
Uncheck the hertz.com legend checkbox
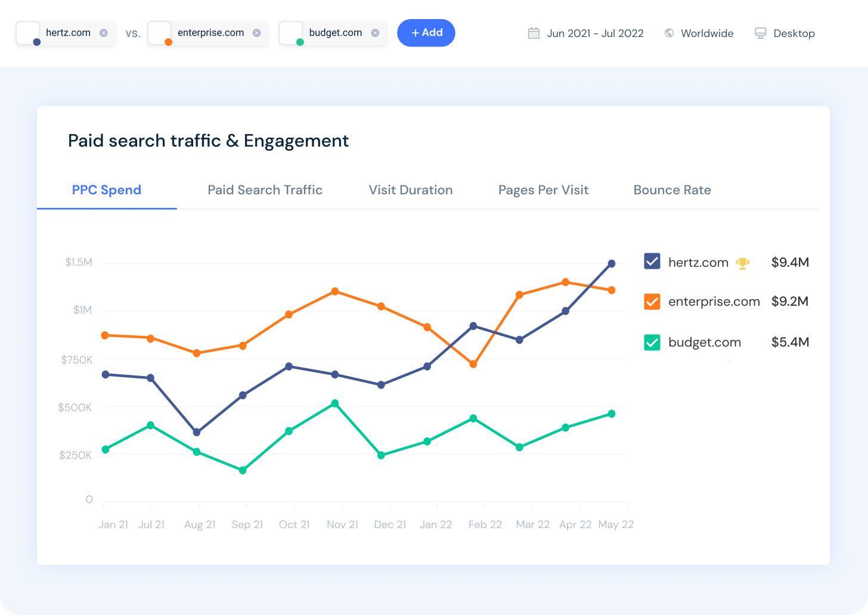tap(652, 261)
